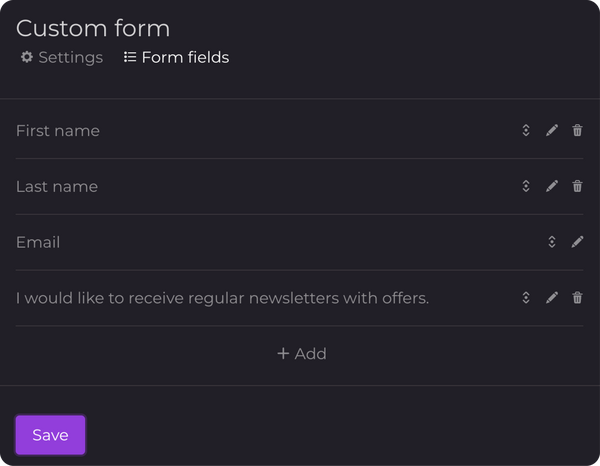Image resolution: width=600 pixels, height=466 pixels.
Task: Switch to the Settings tab
Action: [x=62, y=58]
